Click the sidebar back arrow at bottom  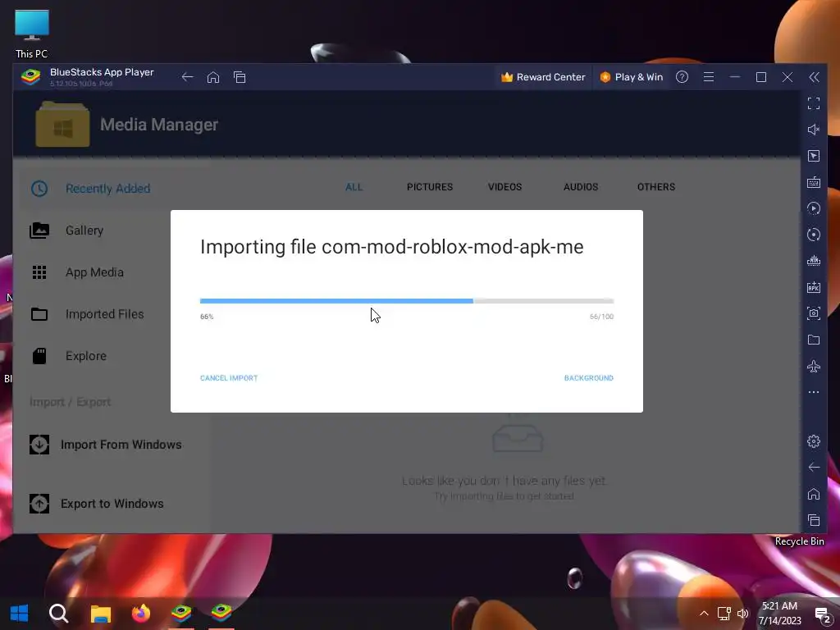(x=814, y=467)
